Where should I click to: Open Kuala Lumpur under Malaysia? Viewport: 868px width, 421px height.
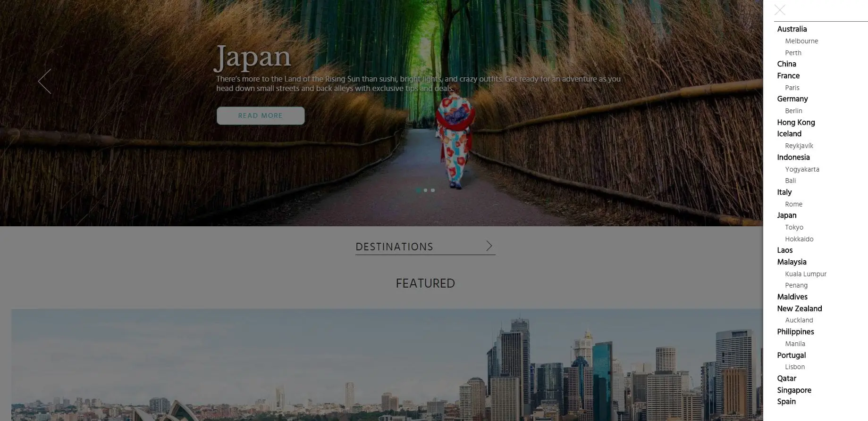pos(806,274)
